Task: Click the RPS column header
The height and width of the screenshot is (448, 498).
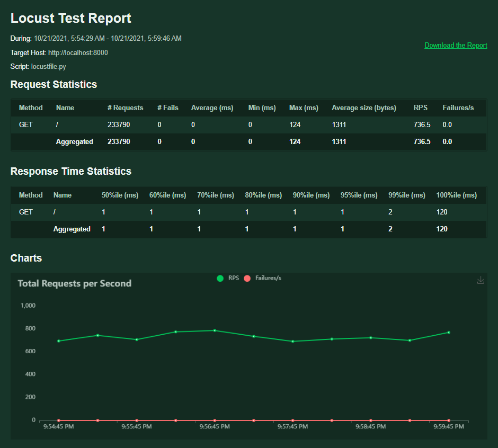Action: pyautogui.click(x=421, y=107)
